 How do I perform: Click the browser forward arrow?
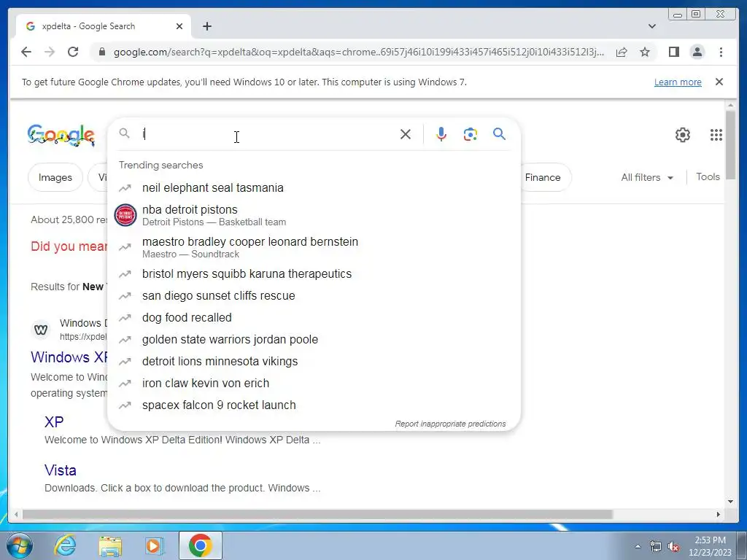50,52
